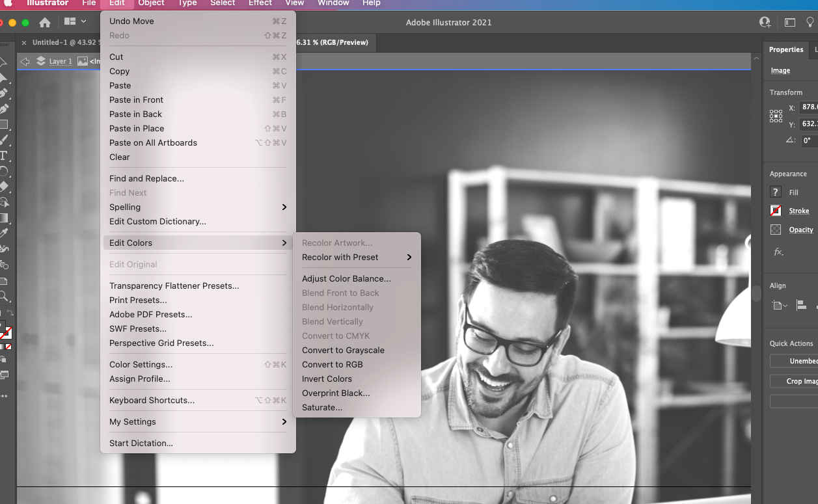Select the Zoom magnifier tool
This screenshot has height=504, width=818.
4,297
